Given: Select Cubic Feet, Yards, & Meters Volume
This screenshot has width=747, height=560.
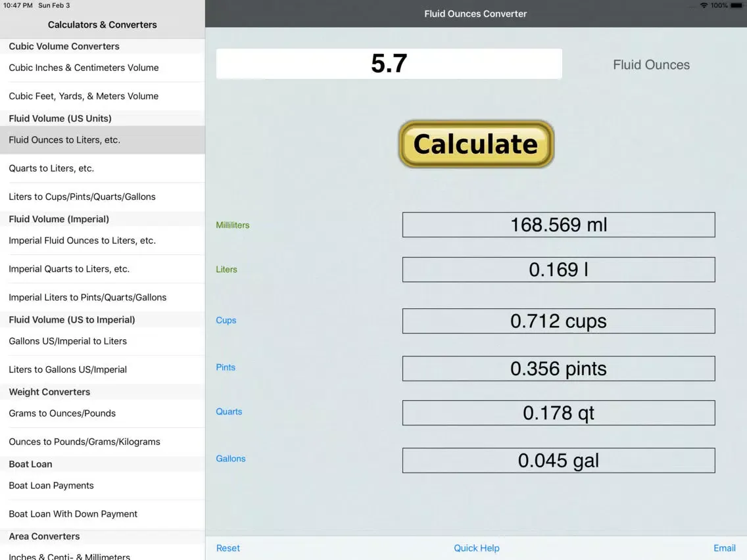Looking at the screenshot, I should click(x=103, y=96).
